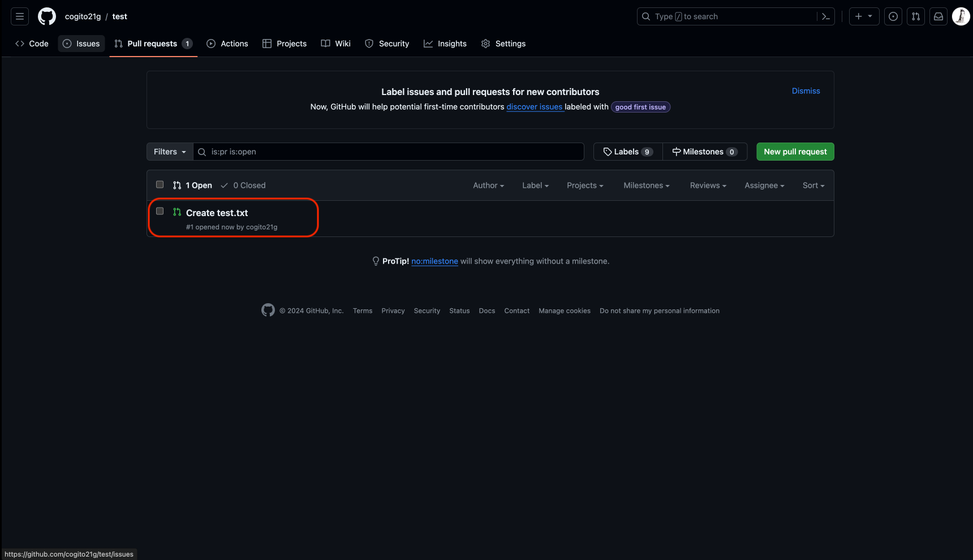
Task: Switch to the Actions tab
Action: pyautogui.click(x=227, y=44)
